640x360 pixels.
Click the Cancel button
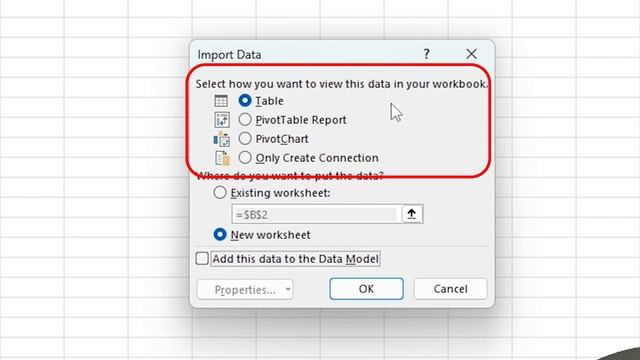[x=451, y=289]
